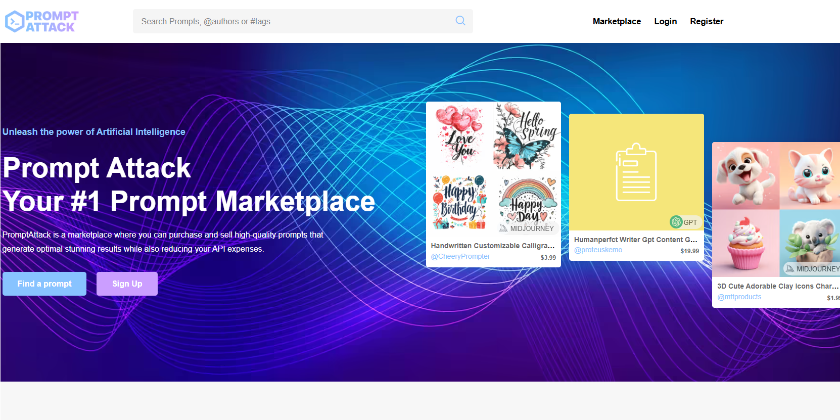Click MIDJOURNEY badge on Clay Icons card
The height and width of the screenshot is (420, 840).
[812, 268]
